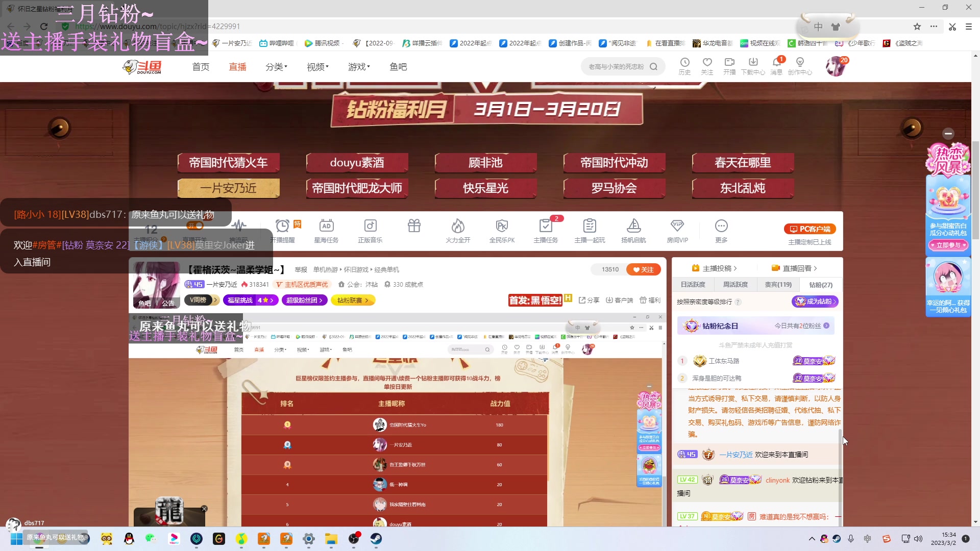Expand 直播回看 section arrow
980x551 pixels.
tap(815, 268)
